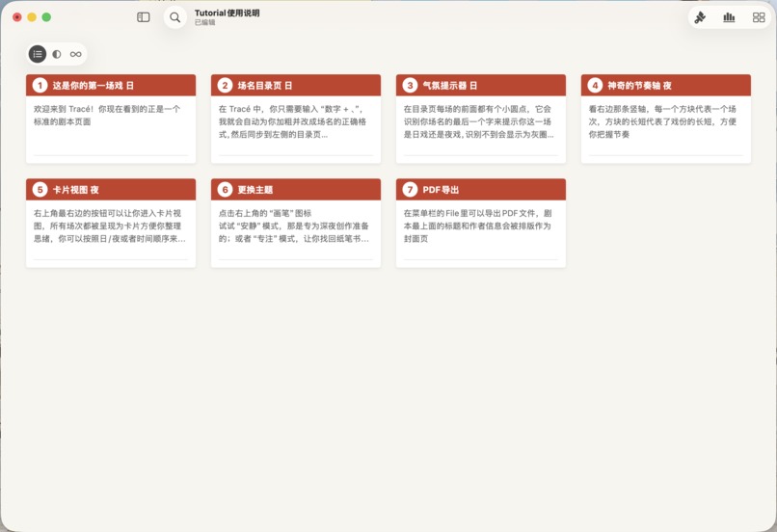Close the window with red button
This screenshot has width=777, height=532.
point(16,17)
